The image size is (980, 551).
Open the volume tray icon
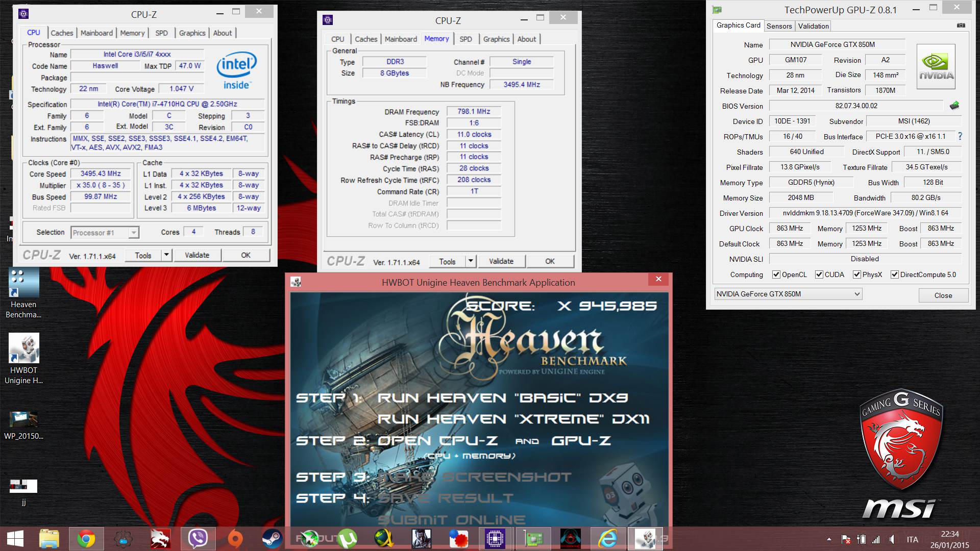coord(892,539)
